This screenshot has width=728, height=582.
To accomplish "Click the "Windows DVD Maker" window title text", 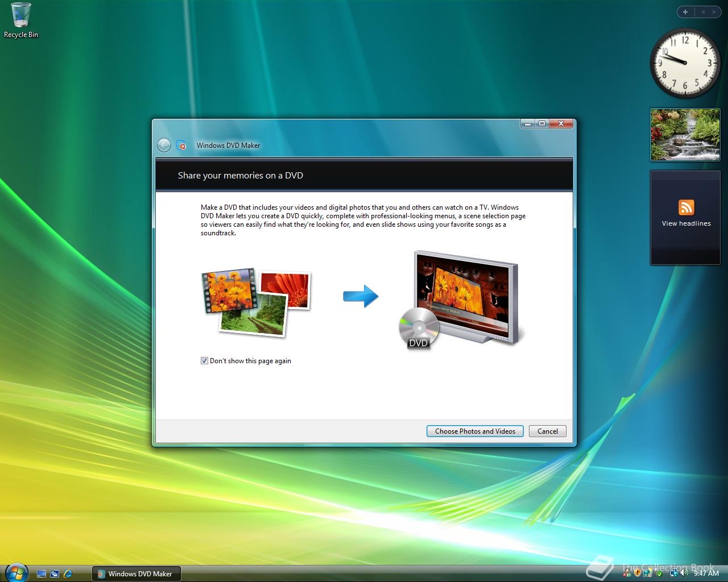I will (228, 145).
